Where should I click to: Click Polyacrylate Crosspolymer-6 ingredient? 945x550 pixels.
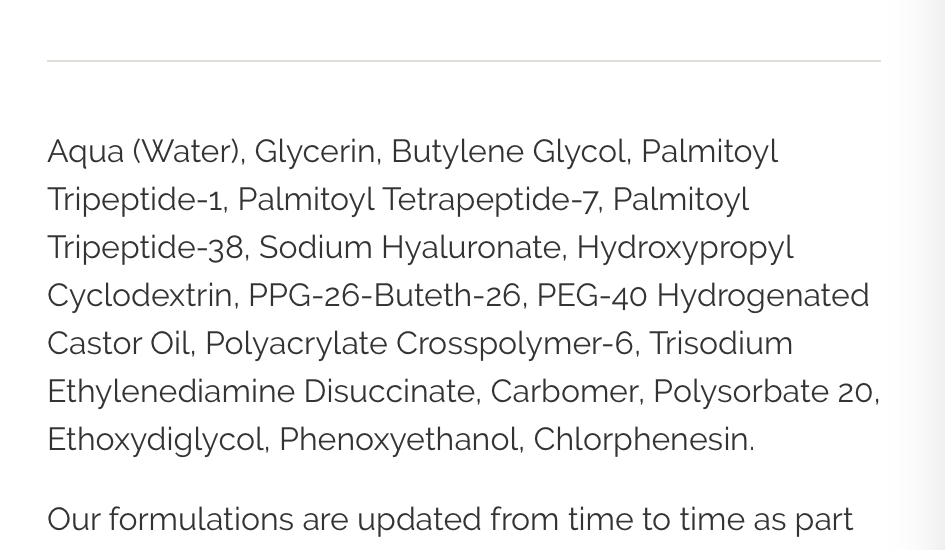[419, 345]
